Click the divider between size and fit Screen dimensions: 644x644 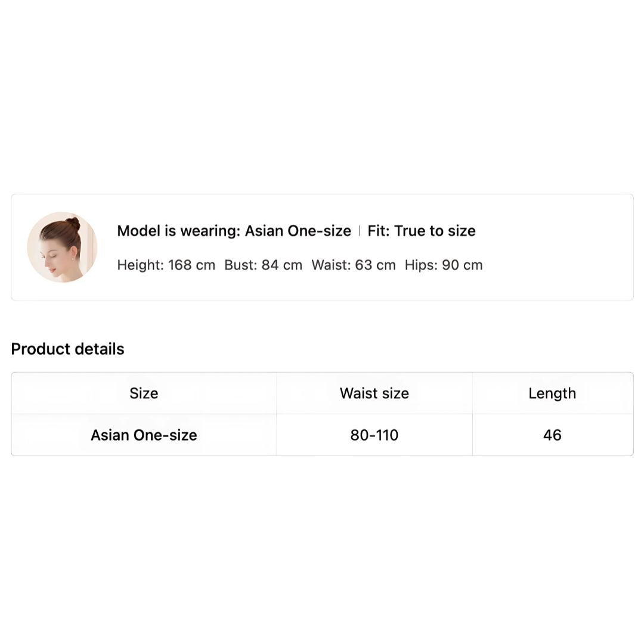(x=360, y=231)
